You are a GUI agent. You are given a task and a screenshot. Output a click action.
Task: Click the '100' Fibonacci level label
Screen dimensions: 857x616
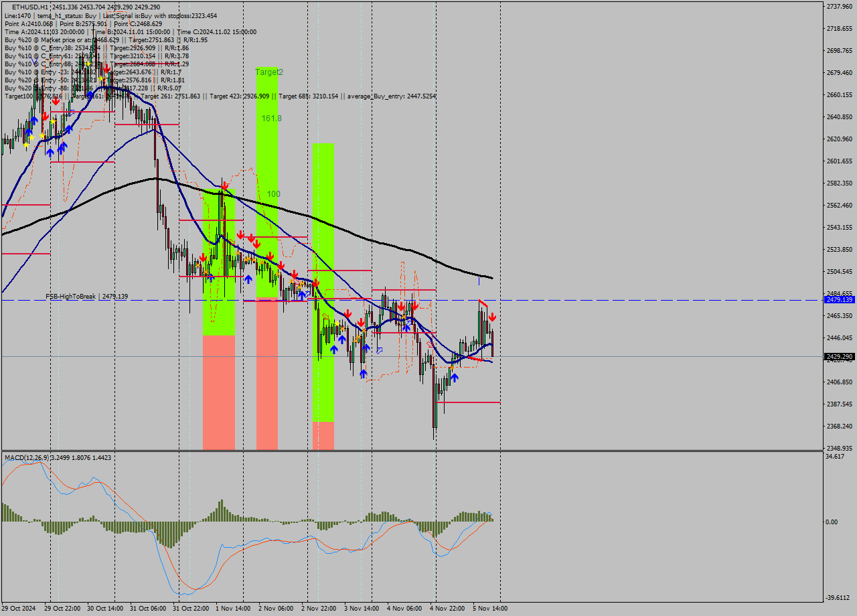[x=273, y=194]
